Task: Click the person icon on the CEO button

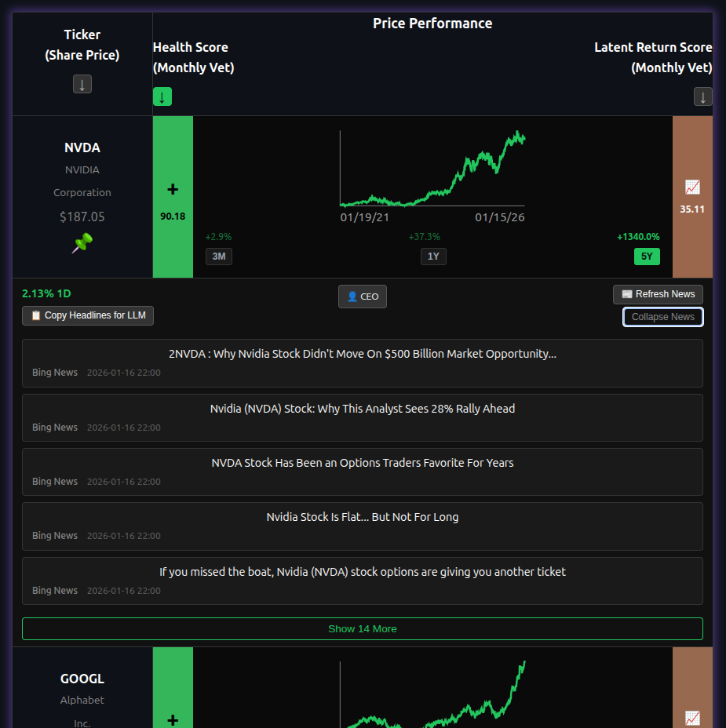Action: tap(352, 296)
